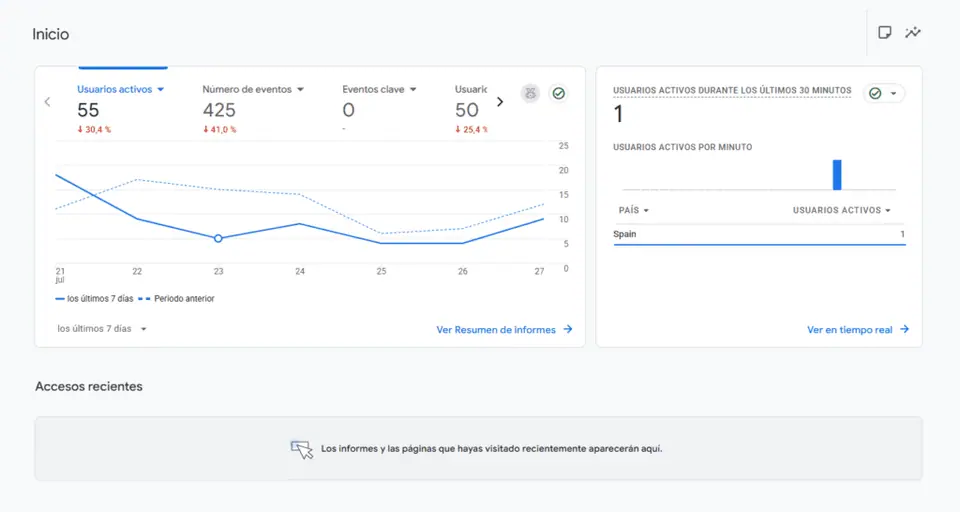Click the 'Periodo anterior' legend entry
Viewport: 960px width, 512px height.
(x=176, y=299)
